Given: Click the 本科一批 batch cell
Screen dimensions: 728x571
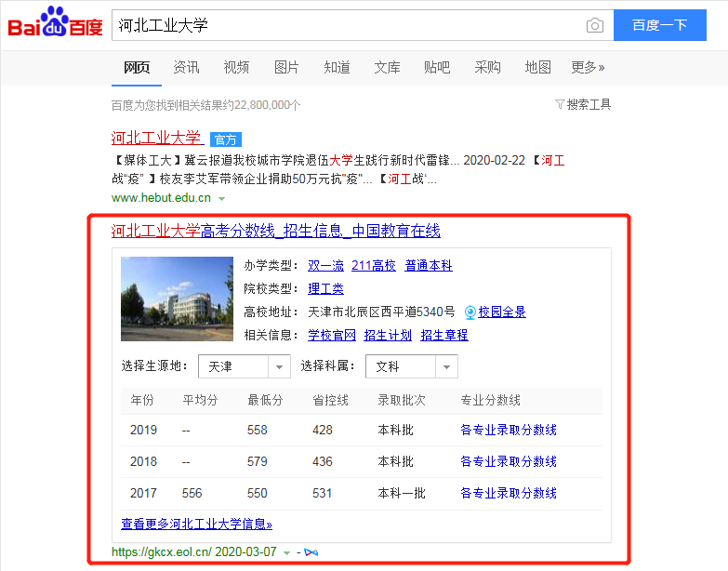Looking at the screenshot, I should point(402,493).
